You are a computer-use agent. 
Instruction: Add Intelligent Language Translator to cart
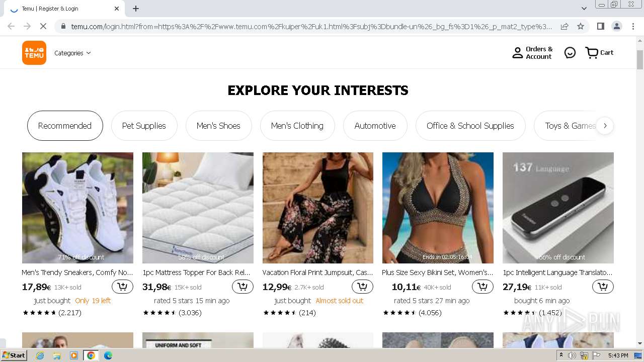(x=603, y=287)
